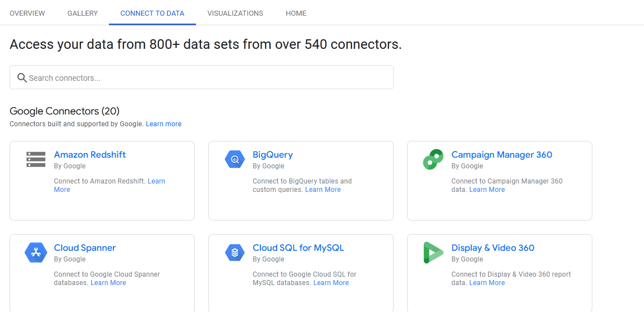Click Learn More in Campaign Manager 360 card
Image resolution: width=644 pixels, height=312 pixels.
coord(487,190)
